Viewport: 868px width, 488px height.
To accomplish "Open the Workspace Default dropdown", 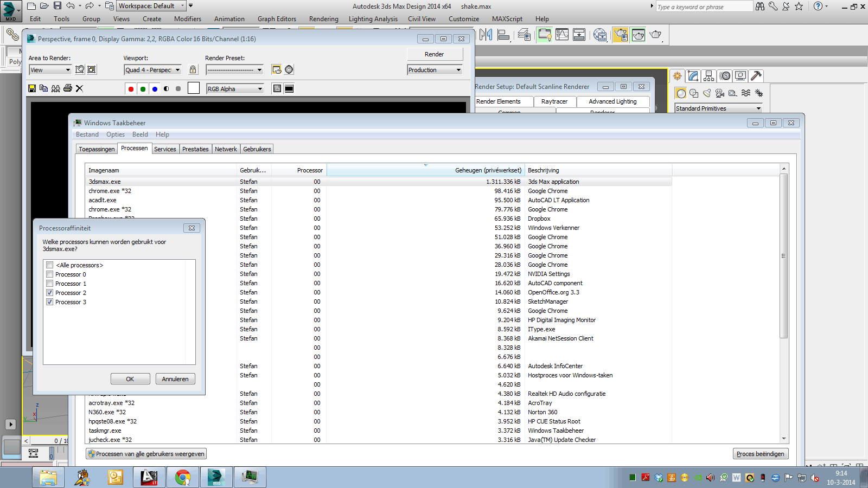I will (152, 6).
